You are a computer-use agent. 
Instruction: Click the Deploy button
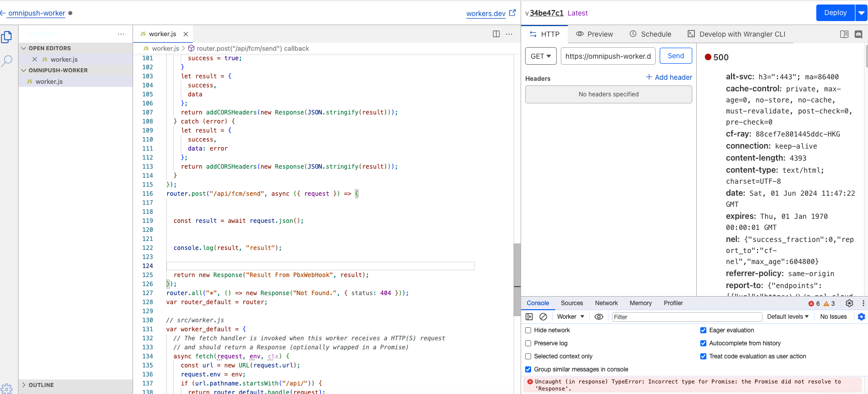pyautogui.click(x=835, y=13)
